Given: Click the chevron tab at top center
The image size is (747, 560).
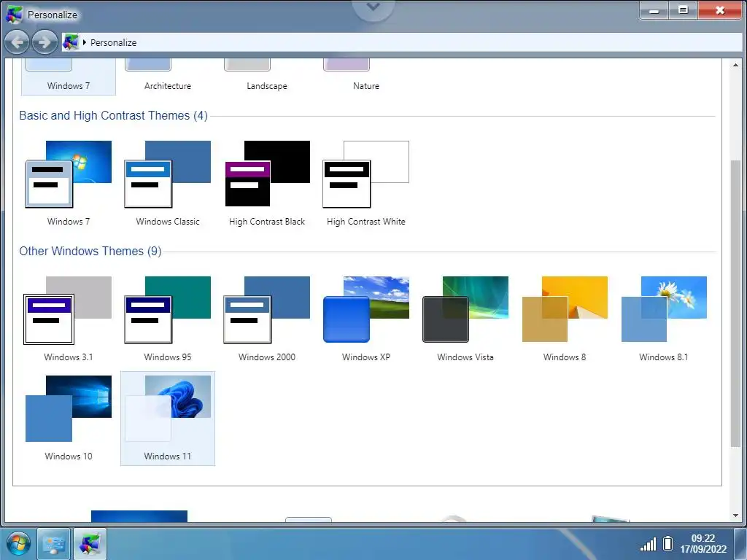Looking at the screenshot, I should (373, 8).
